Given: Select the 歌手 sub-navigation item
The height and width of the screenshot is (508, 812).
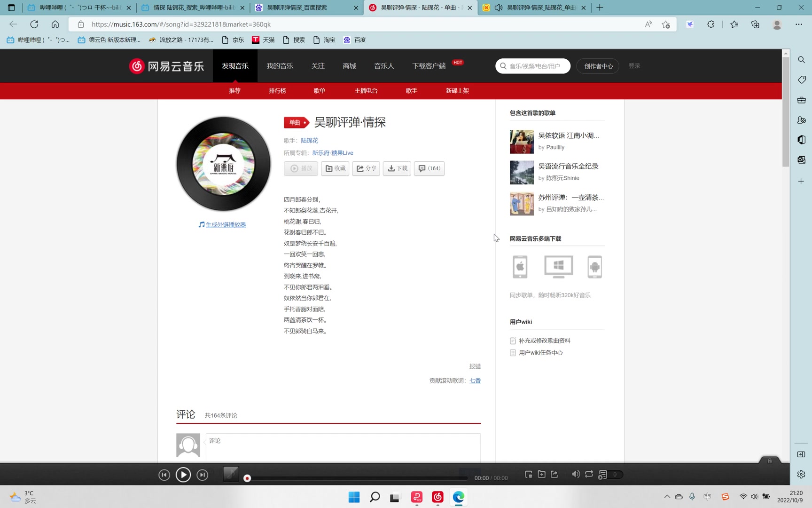Looking at the screenshot, I should point(412,91).
